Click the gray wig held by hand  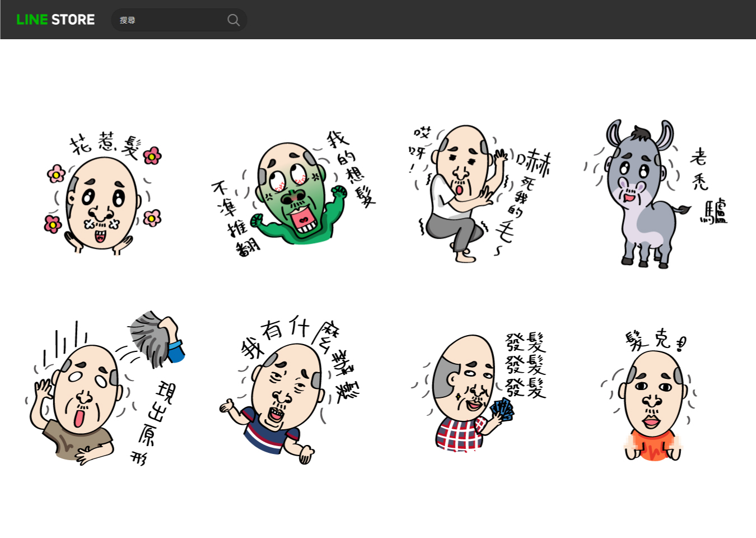tap(151, 336)
